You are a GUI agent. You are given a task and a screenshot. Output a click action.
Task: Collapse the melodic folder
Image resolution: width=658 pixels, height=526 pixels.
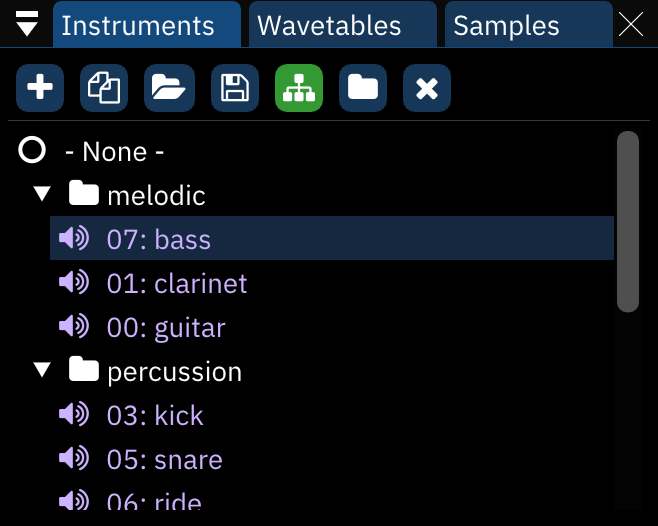pos(42,195)
